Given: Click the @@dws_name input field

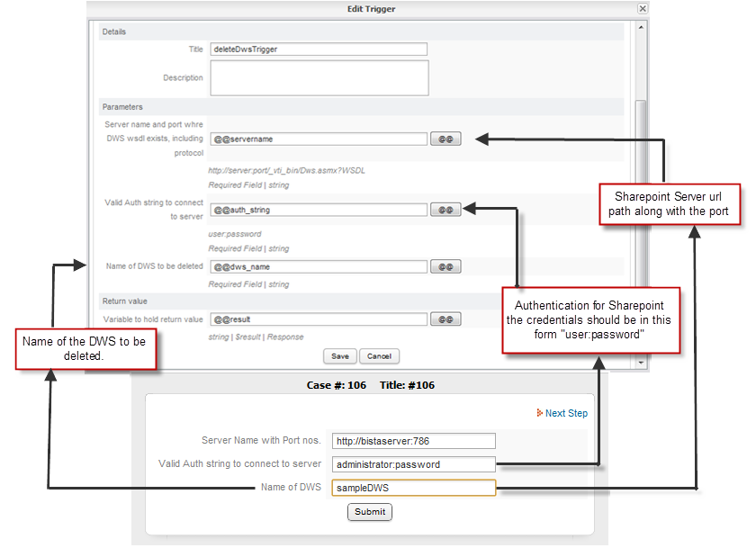Looking at the screenshot, I should (319, 267).
